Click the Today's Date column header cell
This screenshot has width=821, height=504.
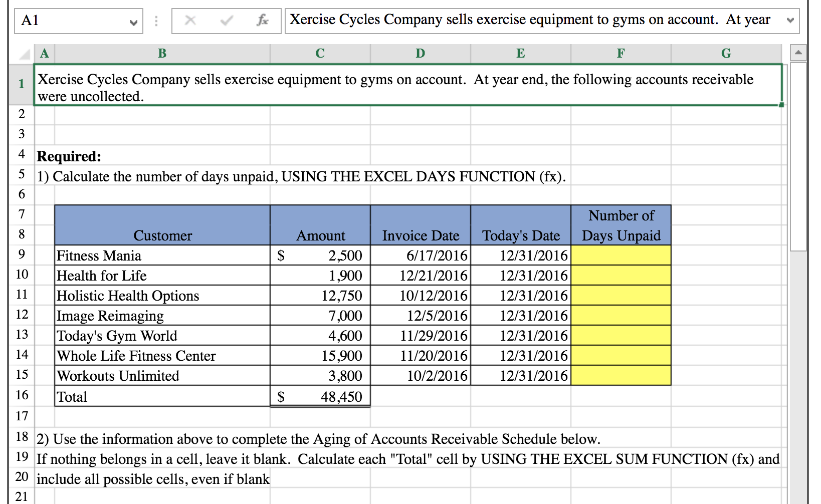point(520,235)
